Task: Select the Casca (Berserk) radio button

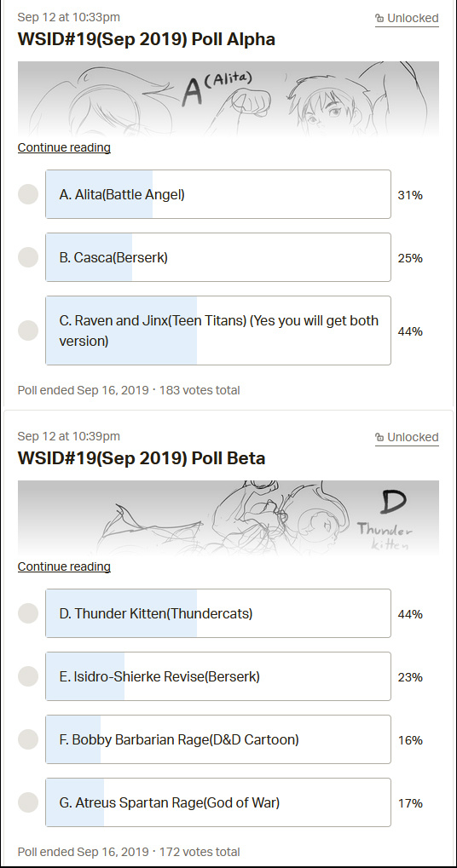Action: (x=28, y=257)
